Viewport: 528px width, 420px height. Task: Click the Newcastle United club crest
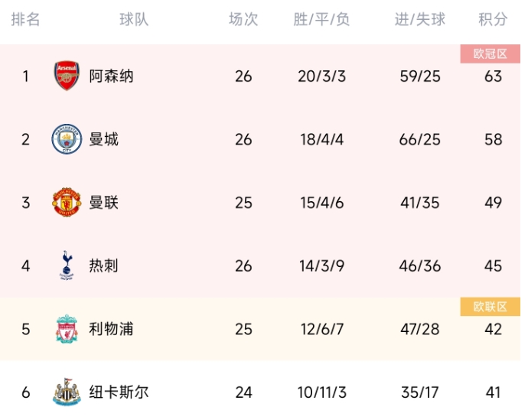[67, 392]
